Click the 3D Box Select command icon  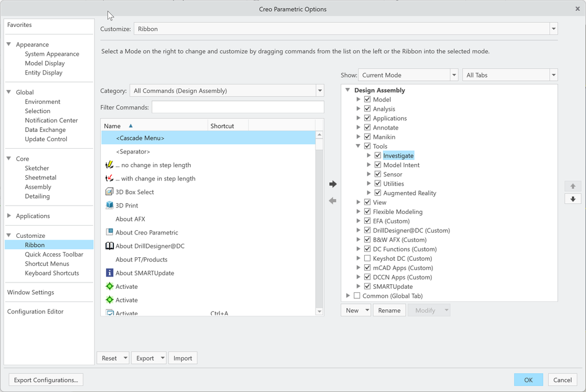point(109,192)
